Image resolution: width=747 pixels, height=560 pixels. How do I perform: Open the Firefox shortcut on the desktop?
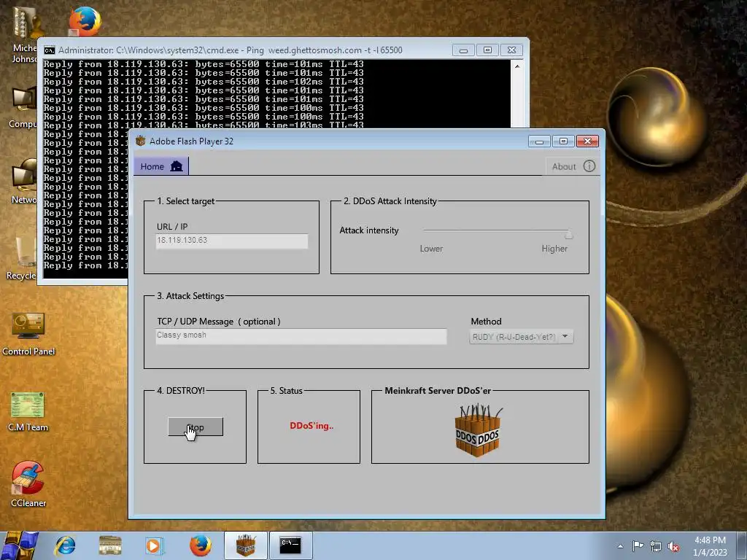85,21
